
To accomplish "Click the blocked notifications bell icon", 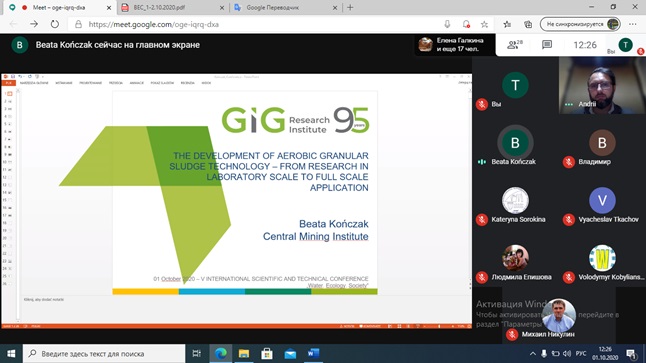I will click(466, 24).
